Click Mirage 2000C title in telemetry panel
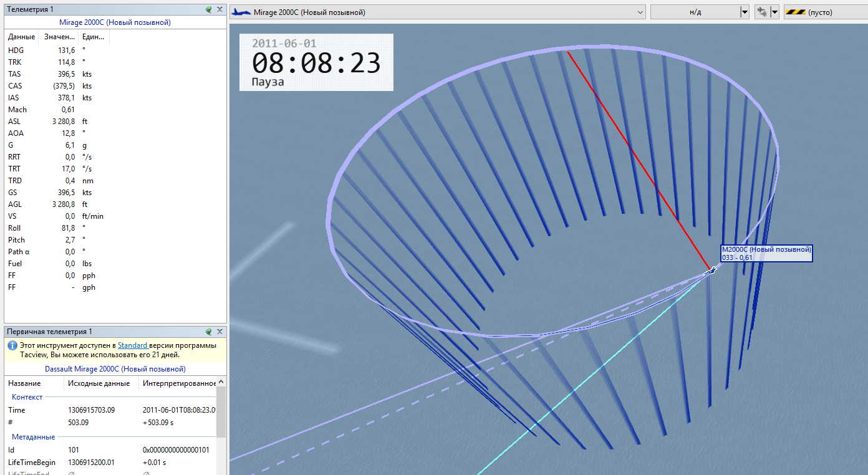 pos(115,22)
